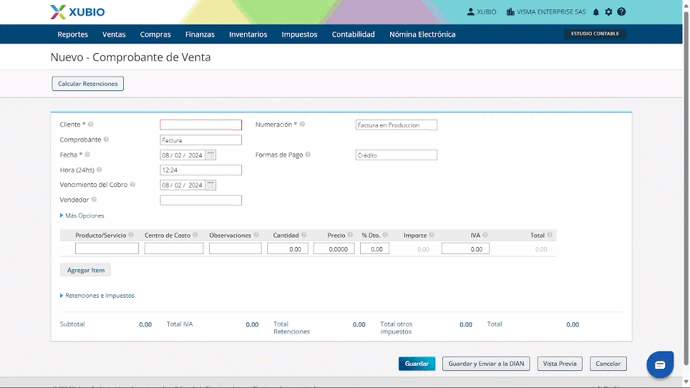The image size is (690, 388).
Task: Open the Reportes menu
Action: (x=73, y=34)
